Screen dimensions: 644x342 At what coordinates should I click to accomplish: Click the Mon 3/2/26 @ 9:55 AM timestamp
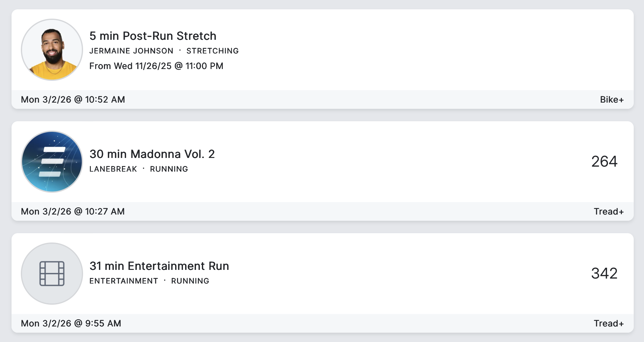71,323
